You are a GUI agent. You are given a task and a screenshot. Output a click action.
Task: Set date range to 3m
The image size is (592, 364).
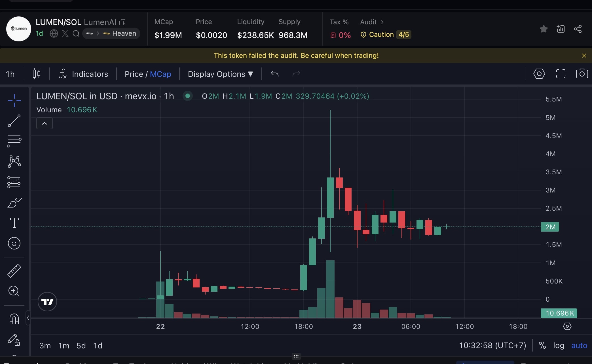click(x=45, y=346)
